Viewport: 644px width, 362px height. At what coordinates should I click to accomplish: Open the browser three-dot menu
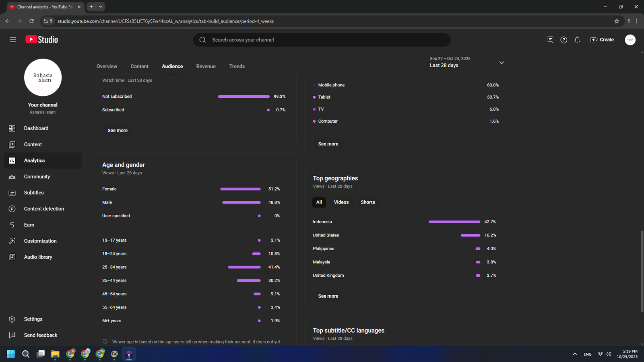(x=636, y=21)
